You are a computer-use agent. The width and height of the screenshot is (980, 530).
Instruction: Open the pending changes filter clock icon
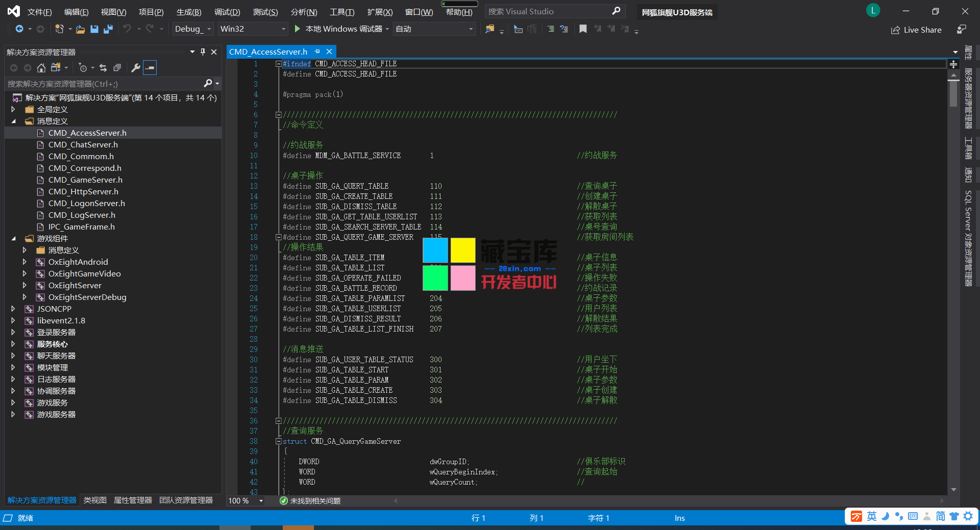tap(83, 67)
